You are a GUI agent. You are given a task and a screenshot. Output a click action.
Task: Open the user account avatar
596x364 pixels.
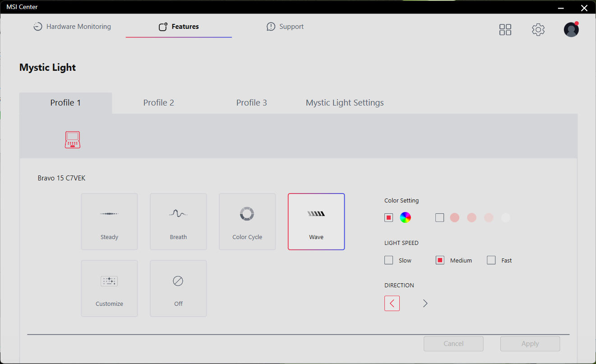click(x=571, y=30)
